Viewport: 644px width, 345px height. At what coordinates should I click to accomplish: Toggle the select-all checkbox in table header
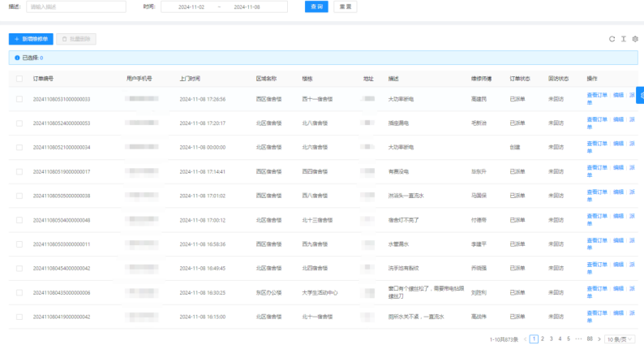coord(19,79)
